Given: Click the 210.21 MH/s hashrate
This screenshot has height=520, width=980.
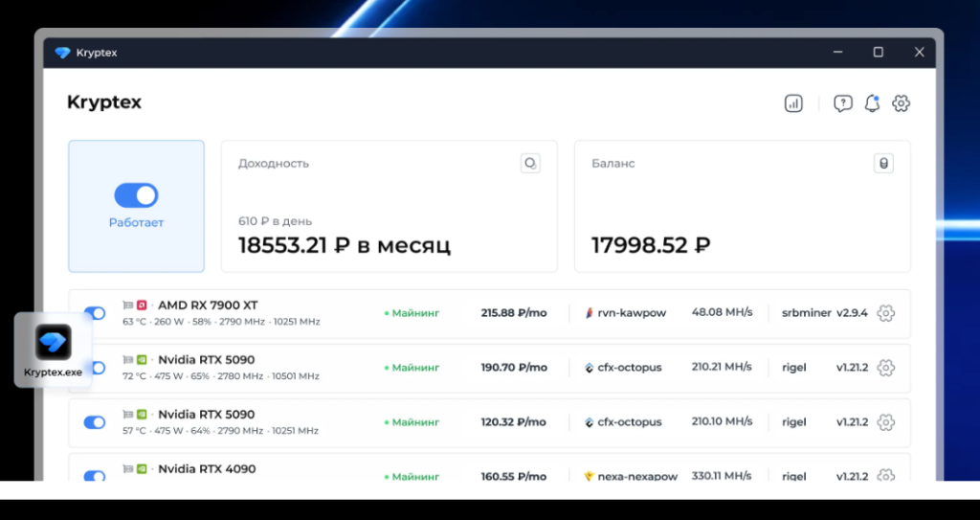Looking at the screenshot, I should 722,367.
